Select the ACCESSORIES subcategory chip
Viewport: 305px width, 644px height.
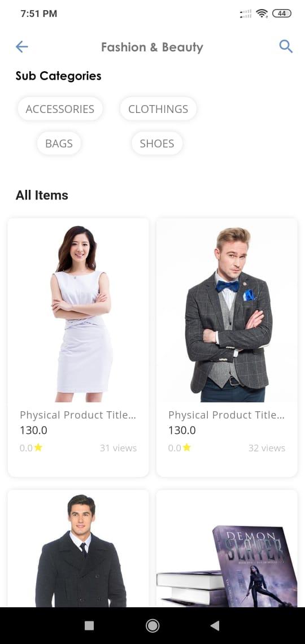(x=60, y=109)
